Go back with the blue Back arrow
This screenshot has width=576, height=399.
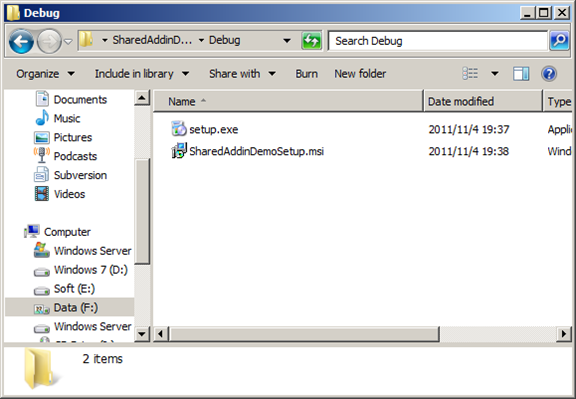click(x=21, y=41)
